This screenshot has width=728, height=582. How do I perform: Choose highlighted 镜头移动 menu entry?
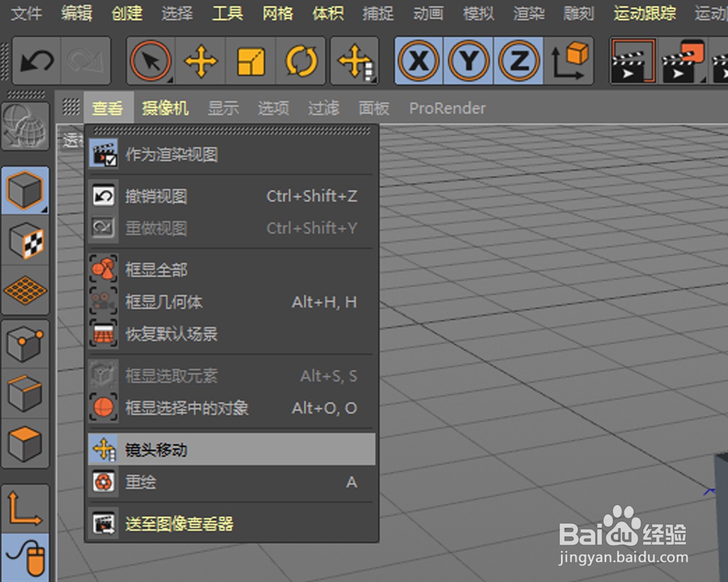[232, 449]
